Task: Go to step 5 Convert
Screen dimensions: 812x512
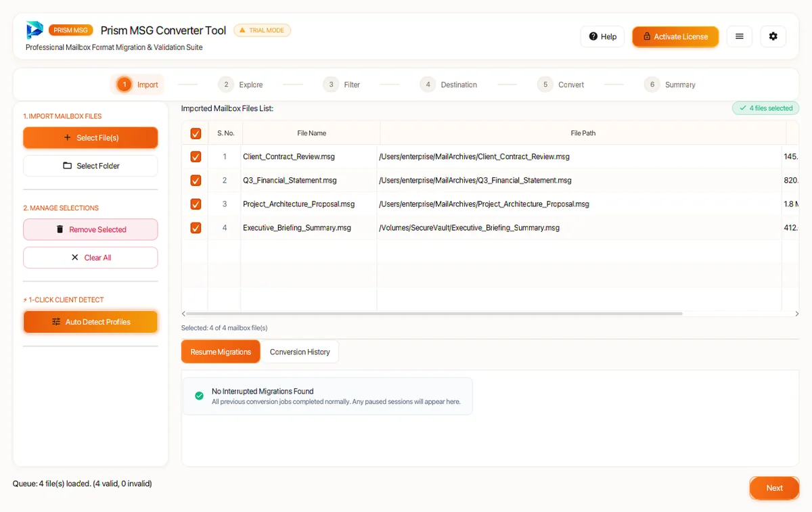Action: [x=561, y=85]
